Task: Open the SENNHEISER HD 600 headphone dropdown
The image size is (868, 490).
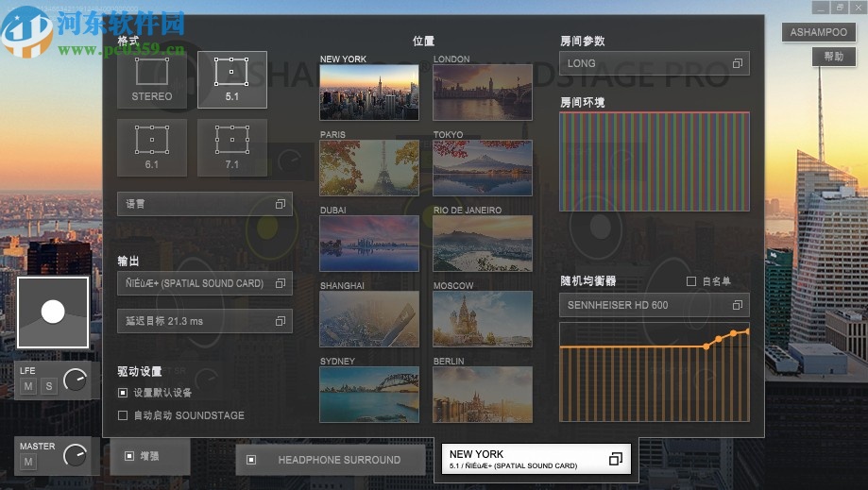Action: coord(655,305)
